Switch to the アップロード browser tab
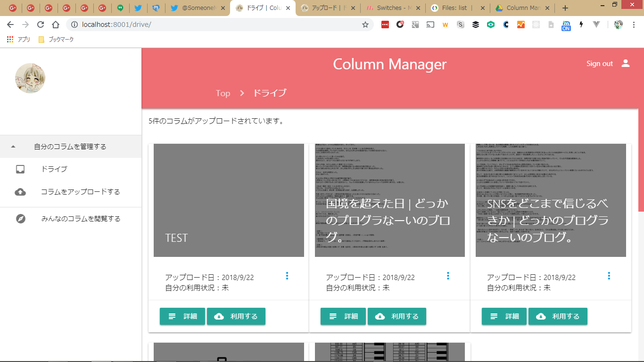 (x=328, y=8)
